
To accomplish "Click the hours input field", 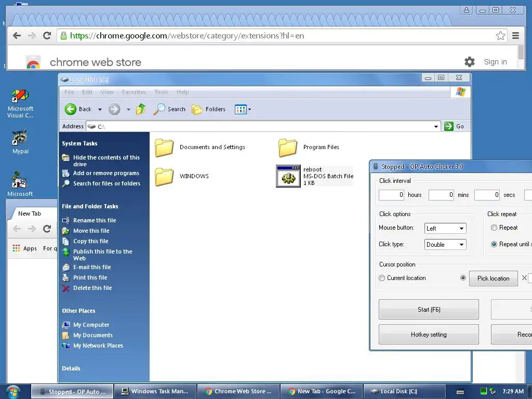I will (x=392, y=195).
